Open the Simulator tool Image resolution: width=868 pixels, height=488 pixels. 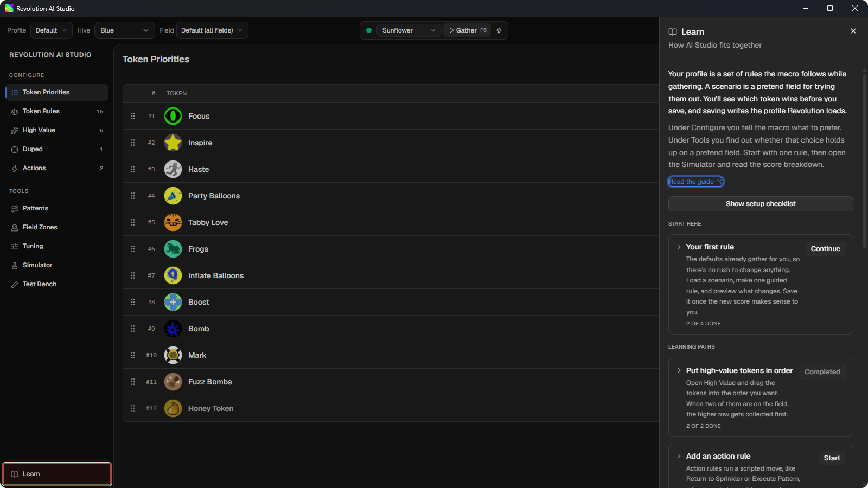(57, 265)
